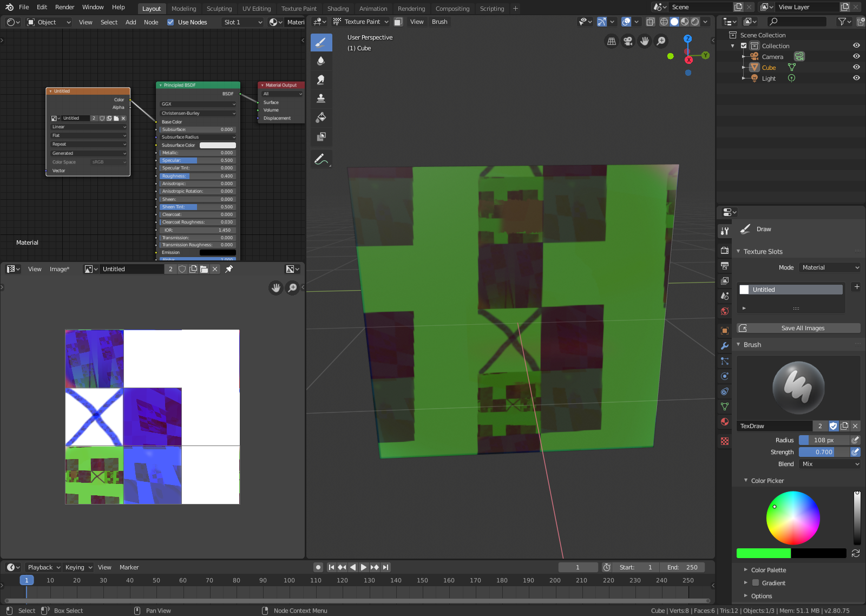The width and height of the screenshot is (866, 616).
Task: Open the Modifier wrench properties tab
Action: pyautogui.click(x=725, y=345)
